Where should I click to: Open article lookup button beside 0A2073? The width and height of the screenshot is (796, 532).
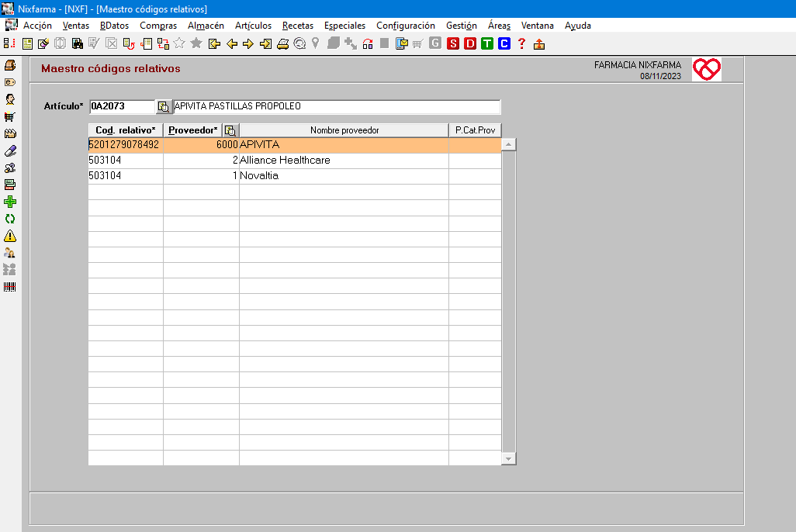[x=164, y=106]
